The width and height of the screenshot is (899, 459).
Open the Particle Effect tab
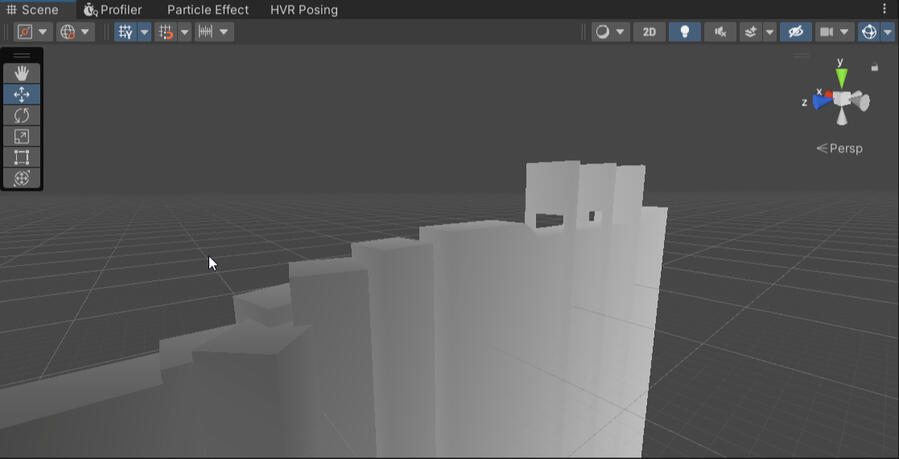(207, 10)
